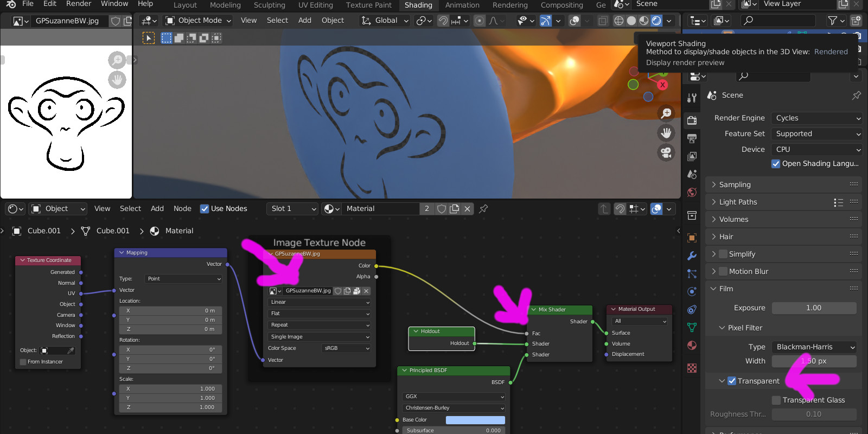Switch viewport to Solid shading mode
868x434 pixels.
(631, 21)
